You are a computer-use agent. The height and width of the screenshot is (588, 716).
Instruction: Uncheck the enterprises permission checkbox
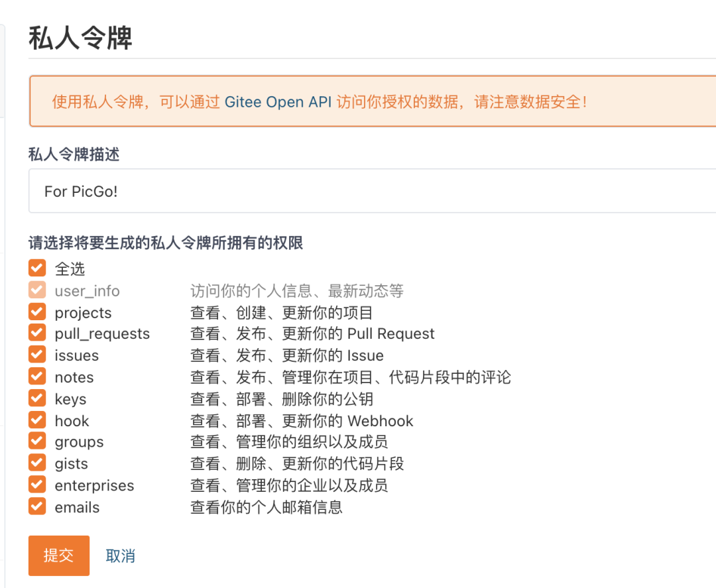[x=37, y=485]
